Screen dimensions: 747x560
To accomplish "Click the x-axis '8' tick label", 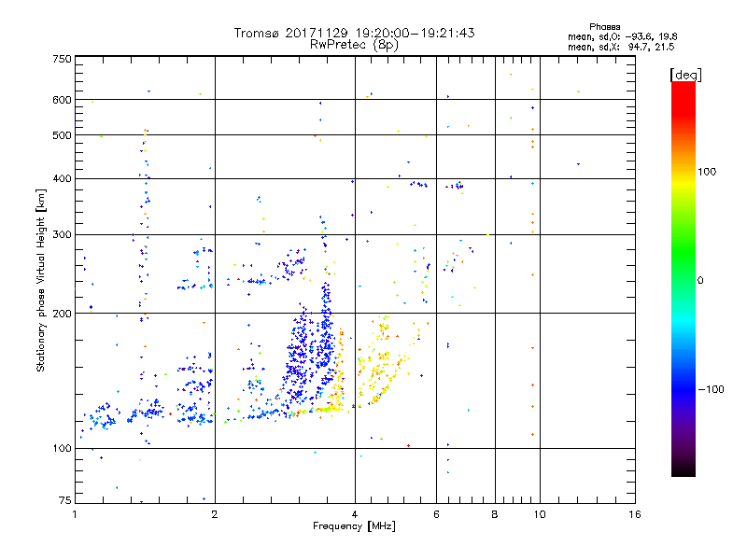I will pos(495,514).
